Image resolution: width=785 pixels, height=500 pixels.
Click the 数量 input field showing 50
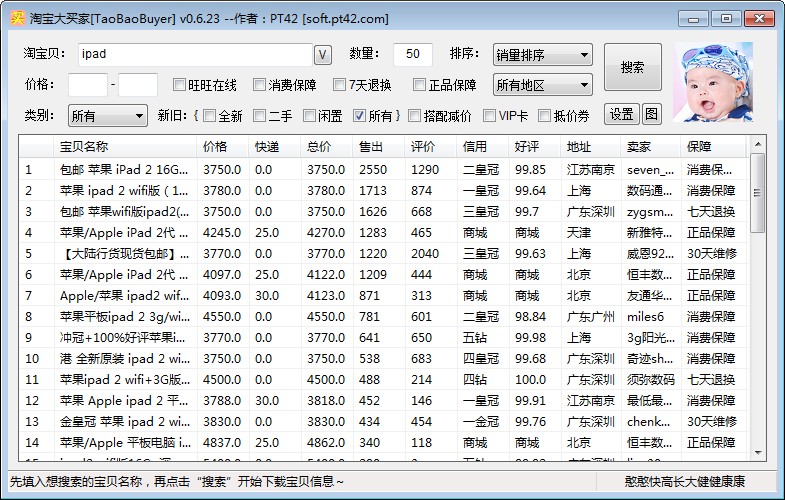coord(412,54)
